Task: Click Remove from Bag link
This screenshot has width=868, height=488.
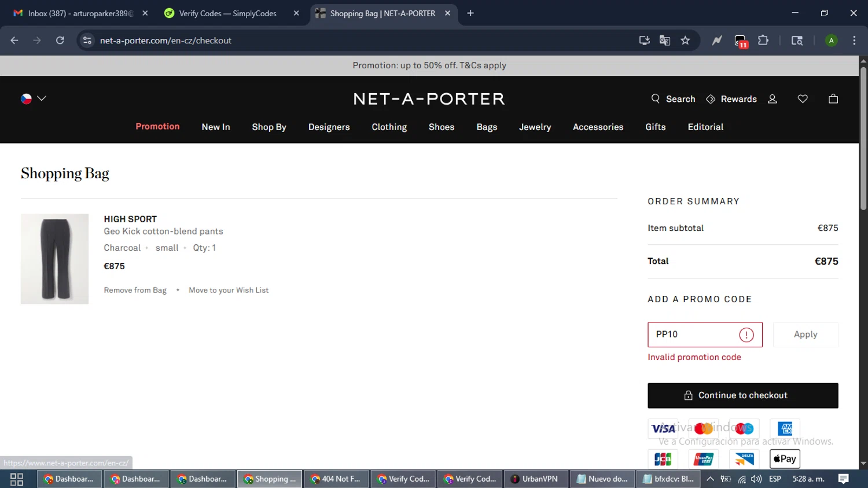Action: (x=135, y=290)
